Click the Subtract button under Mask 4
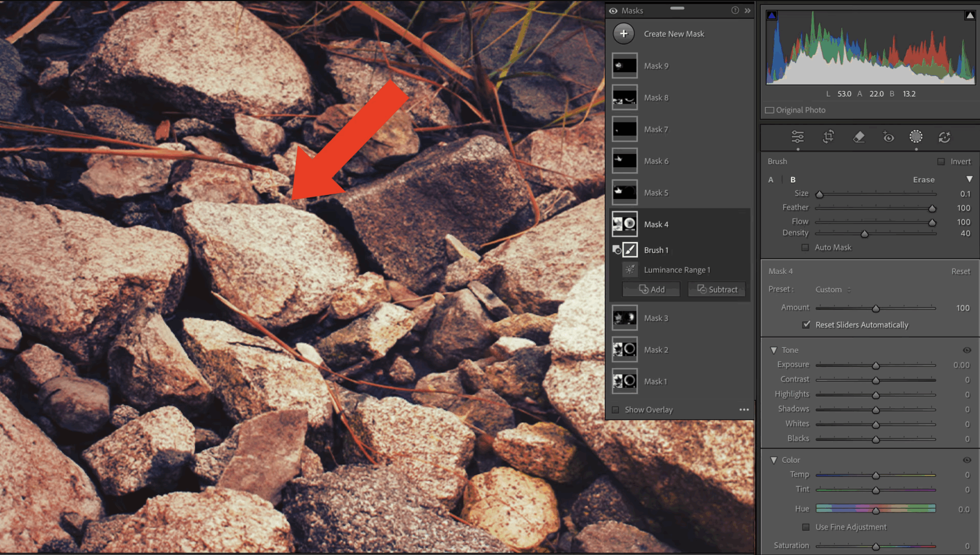Screen dimensions: 980x555 pyautogui.click(x=717, y=290)
